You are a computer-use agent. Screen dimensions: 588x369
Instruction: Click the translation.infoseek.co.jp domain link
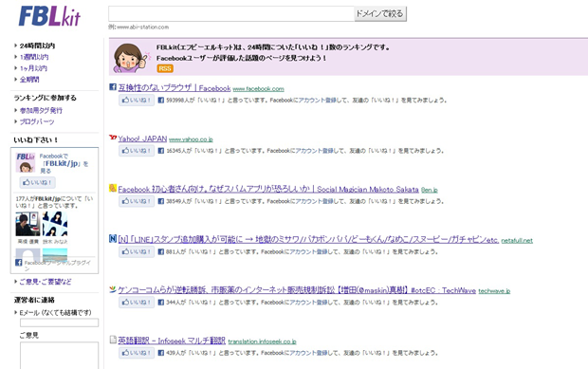pos(262,341)
